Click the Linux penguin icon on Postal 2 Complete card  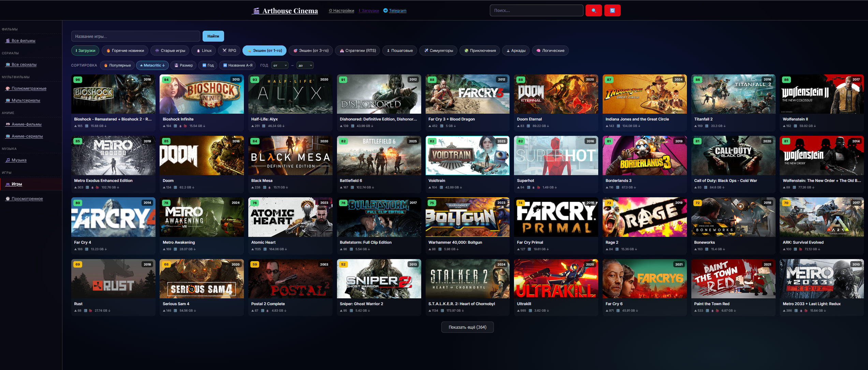click(x=268, y=311)
